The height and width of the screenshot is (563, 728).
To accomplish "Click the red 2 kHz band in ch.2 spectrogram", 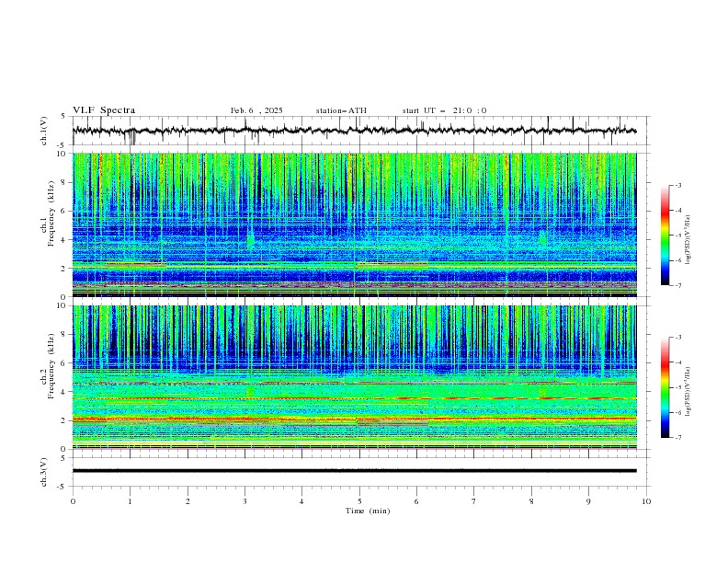I will click(354, 419).
